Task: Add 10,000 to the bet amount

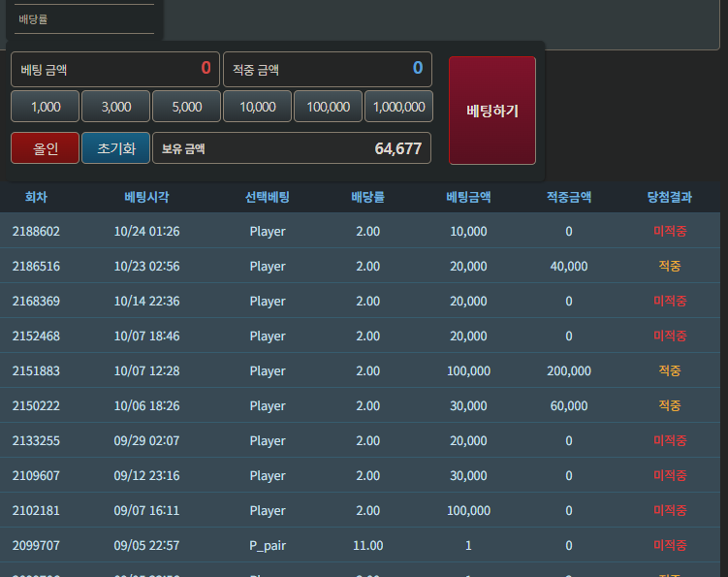Action: click(x=258, y=107)
